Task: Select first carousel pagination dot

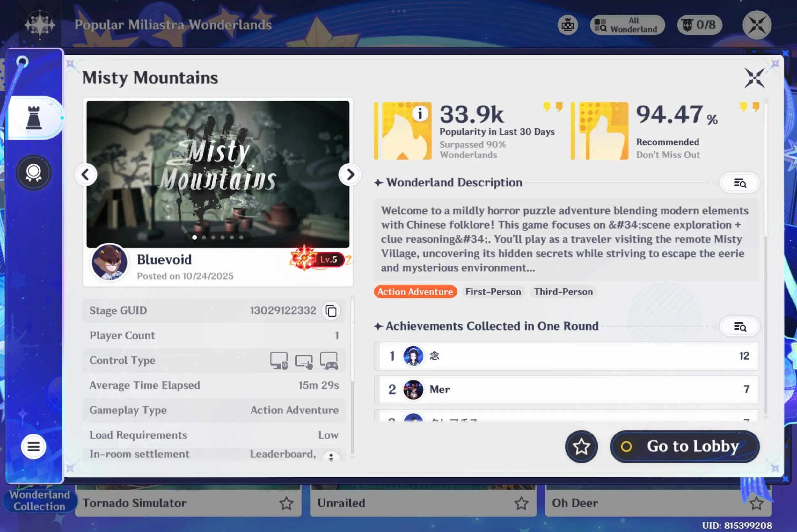Action: 194,237
